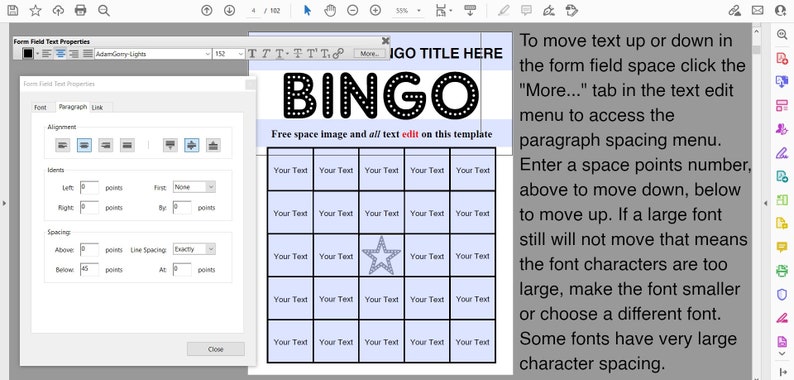Screen dimensions: 794x380
Task: Toggle center align in the text properties bar
Action: click(60, 54)
